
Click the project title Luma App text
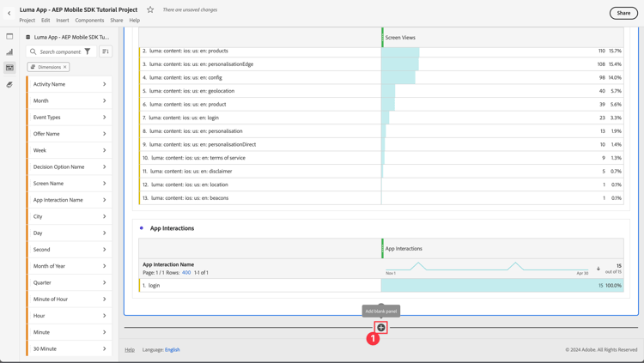pyautogui.click(x=78, y=9)
